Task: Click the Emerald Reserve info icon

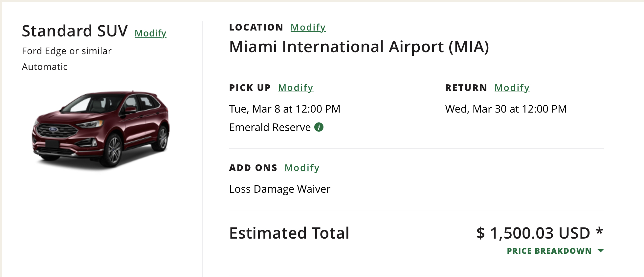Action: tap(319, 127)
